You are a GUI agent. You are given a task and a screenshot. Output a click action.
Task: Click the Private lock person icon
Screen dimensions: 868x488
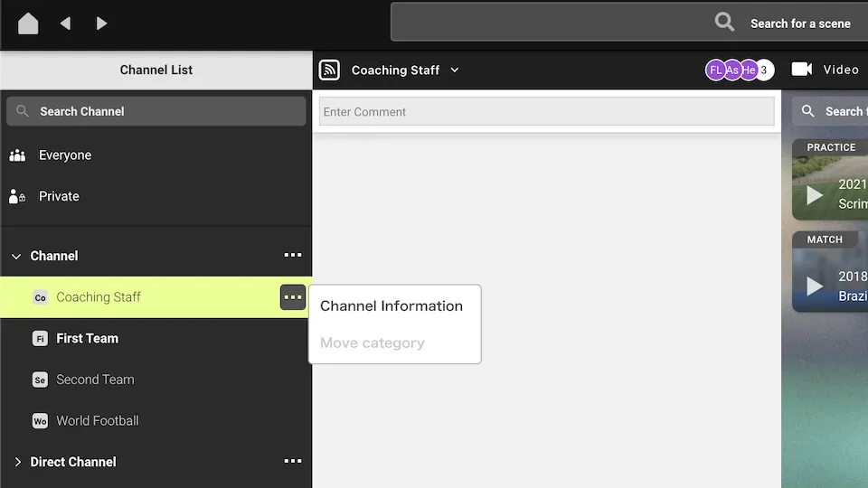click(x=17, y=196)
